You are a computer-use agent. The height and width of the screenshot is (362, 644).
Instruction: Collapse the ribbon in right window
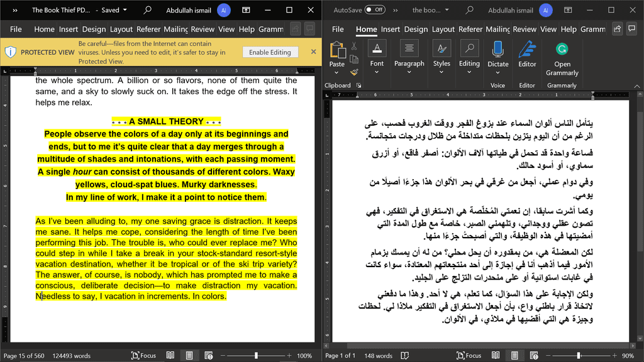point(636,85)
